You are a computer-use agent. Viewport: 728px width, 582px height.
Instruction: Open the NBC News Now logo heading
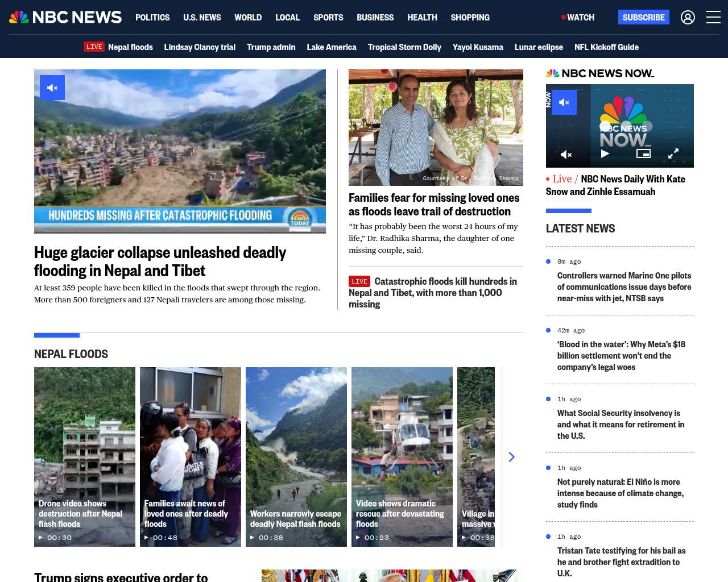point(600,73)
